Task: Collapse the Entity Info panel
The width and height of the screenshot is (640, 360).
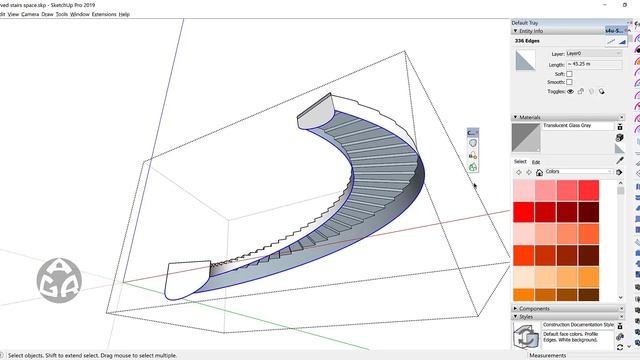Action: 515,31
